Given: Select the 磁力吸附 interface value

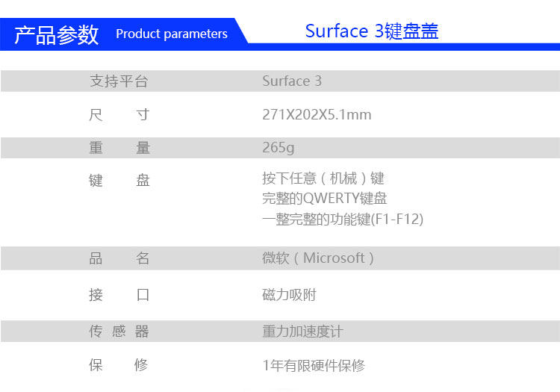Looking at the screenshot, I should pyautogui.click(x=289, y=295).
